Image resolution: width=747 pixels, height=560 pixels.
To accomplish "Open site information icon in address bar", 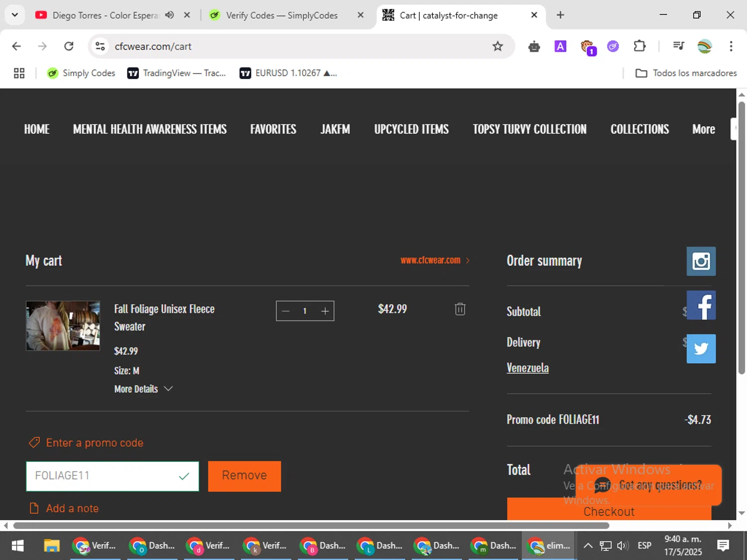I will pos(100,46).
